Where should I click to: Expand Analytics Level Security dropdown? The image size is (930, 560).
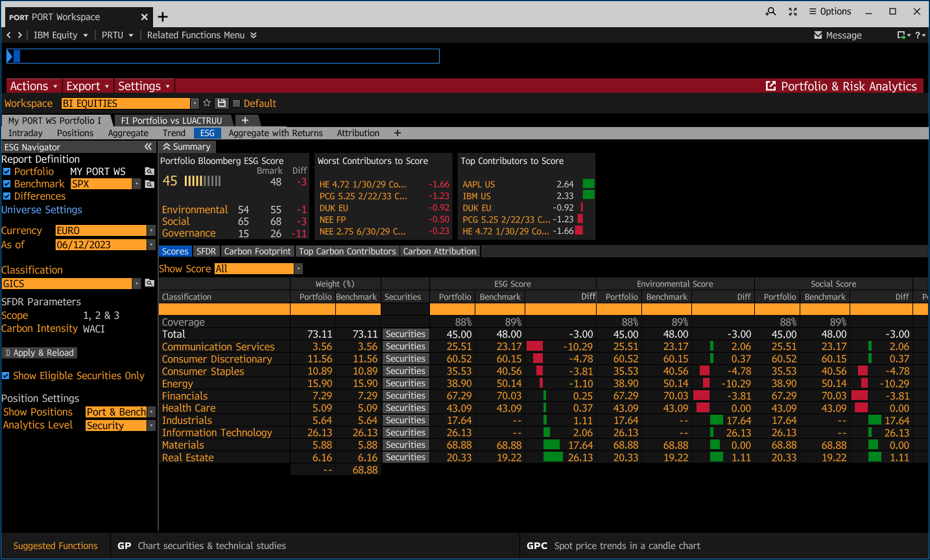151,426
